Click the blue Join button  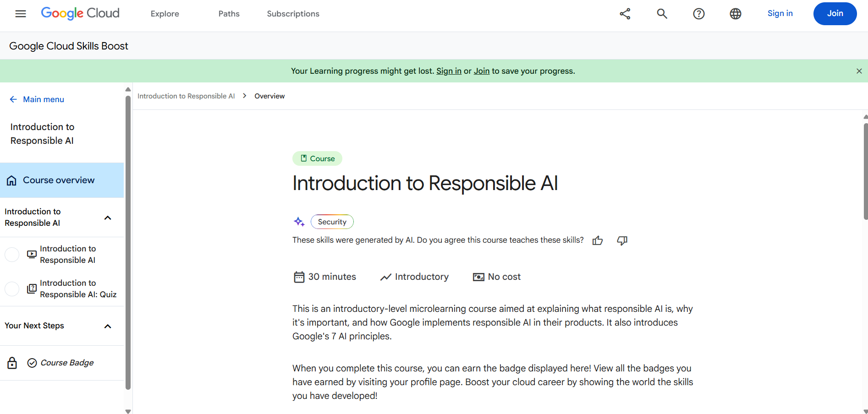tap(835, 14)
